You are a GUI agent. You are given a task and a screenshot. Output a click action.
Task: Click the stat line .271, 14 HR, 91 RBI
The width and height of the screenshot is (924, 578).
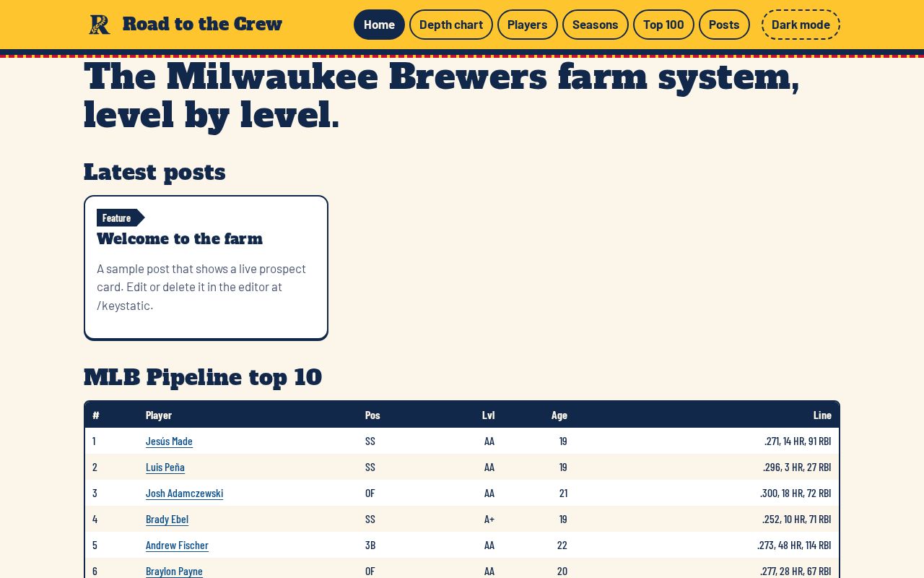pyautogui.click(x=798, y=441)
